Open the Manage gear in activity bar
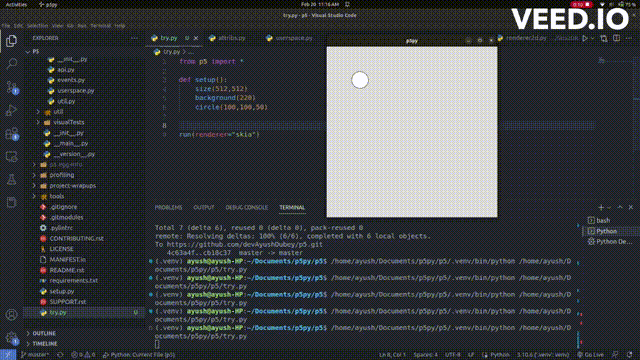The image size is (640, 360). pyautogui.click(x=11, y=338)
